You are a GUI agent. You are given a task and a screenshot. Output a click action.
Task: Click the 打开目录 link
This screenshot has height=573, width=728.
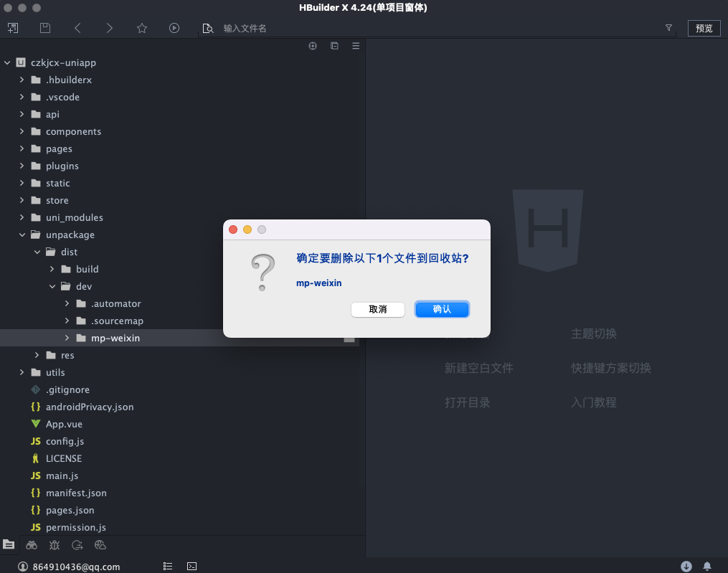click(x=468, y=402)
